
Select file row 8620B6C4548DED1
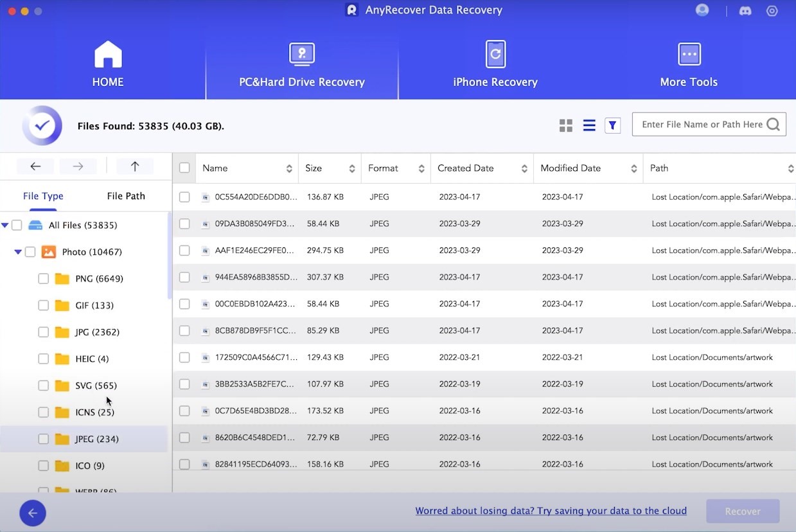tap(484, 437)
